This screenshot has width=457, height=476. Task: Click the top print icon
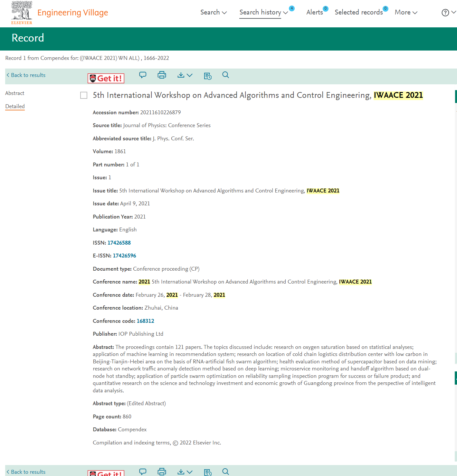[162, 75]
